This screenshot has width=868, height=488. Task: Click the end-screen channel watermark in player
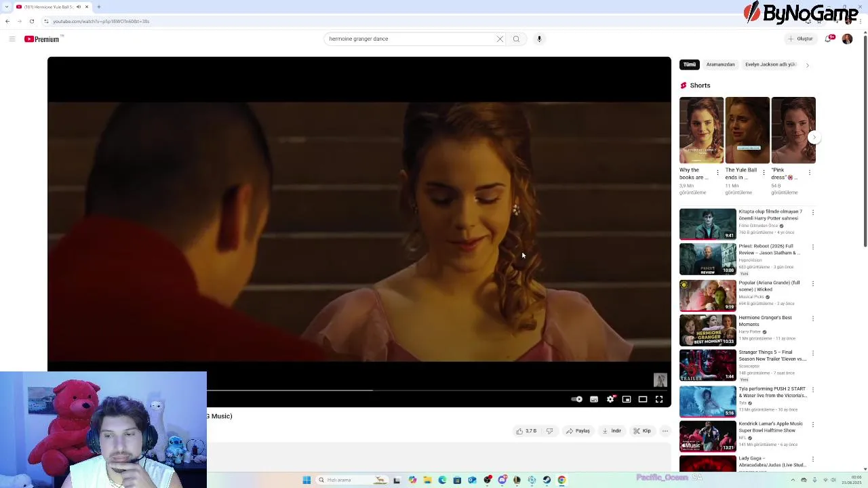660,380
